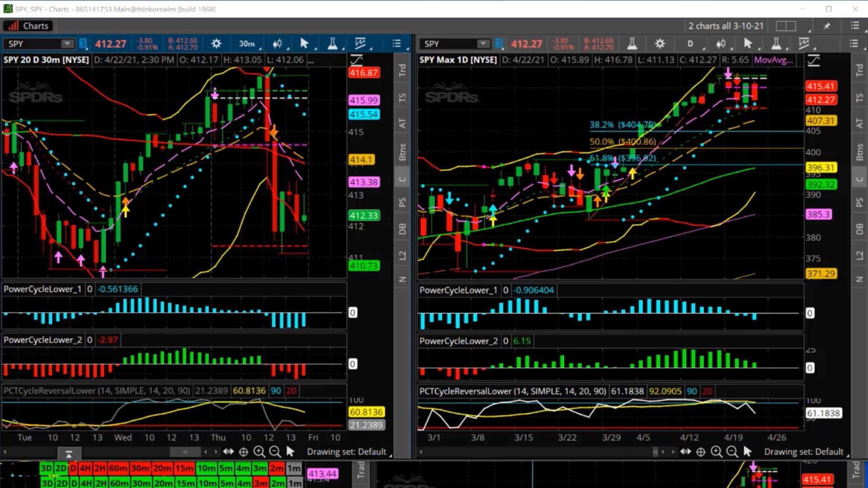This screenshot has width=868, height=488.
Task: Click gray 1m label in top timeframe row
Action: tap(294, 469)
